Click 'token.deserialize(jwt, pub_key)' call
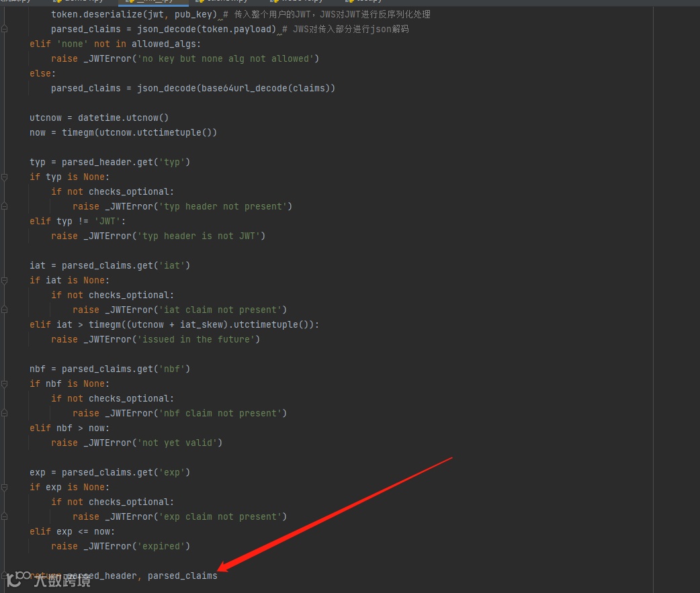The image size is (700, 593). 134,14
